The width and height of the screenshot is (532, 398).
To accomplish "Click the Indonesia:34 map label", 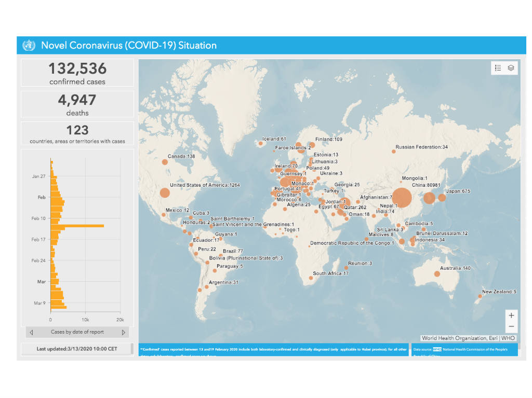I will click(430, 240).
